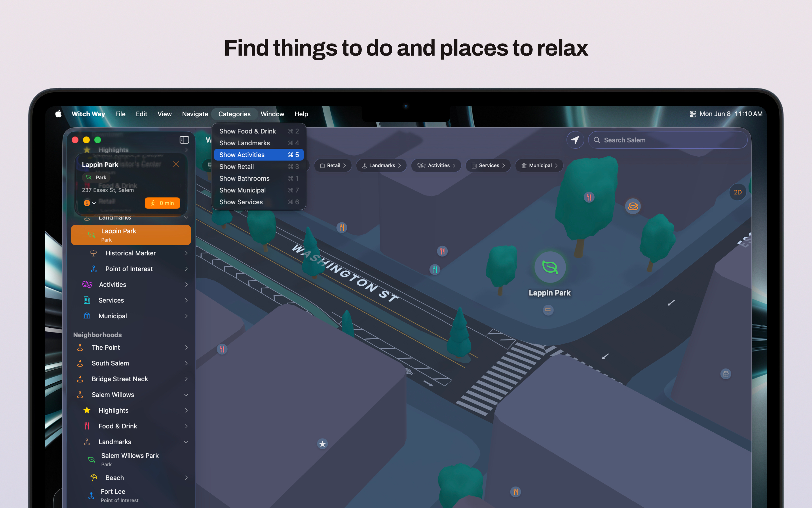
Task: Click the Beach umbrella icon in sidebar
Action: [x=94, y=478]
